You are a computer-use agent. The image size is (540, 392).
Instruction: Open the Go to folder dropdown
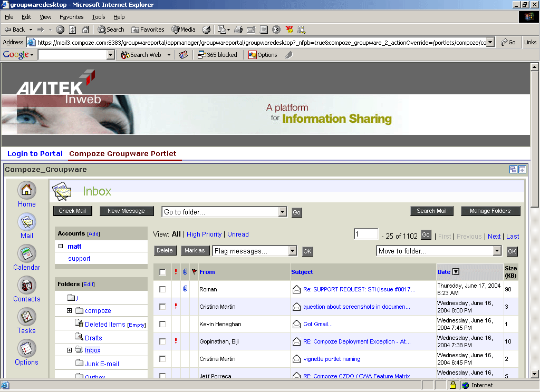coord(282,212)
